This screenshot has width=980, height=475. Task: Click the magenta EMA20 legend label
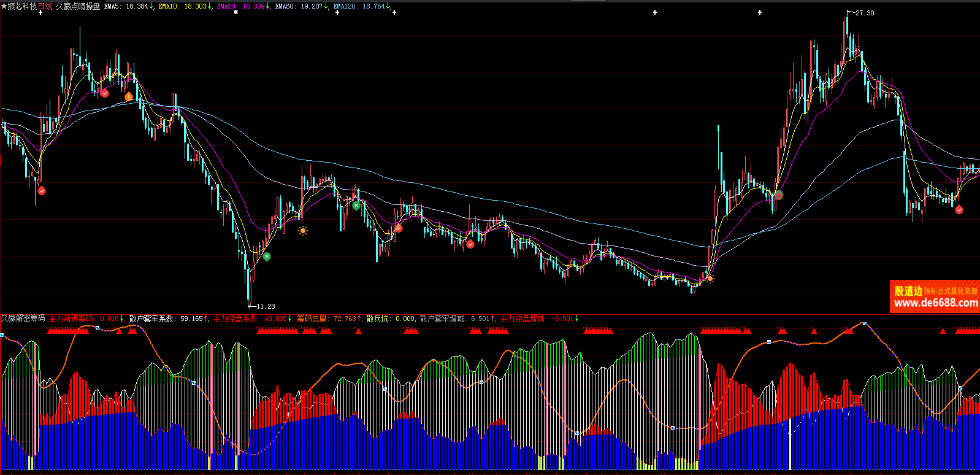click(241, 6)
